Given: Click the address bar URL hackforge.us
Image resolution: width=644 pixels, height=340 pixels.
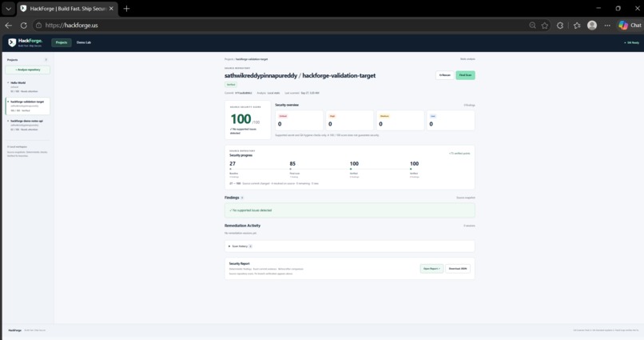Looking at the screenshot, I should pos(71,25).
